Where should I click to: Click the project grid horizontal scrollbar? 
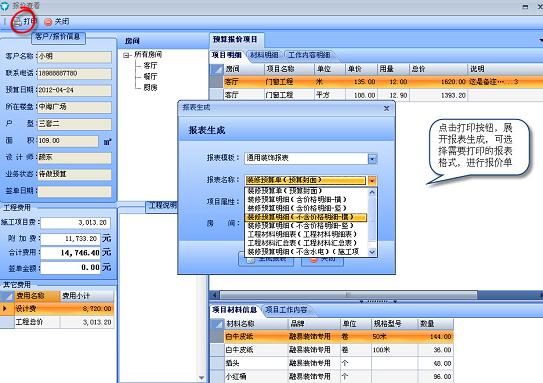(x=348, y=295)
